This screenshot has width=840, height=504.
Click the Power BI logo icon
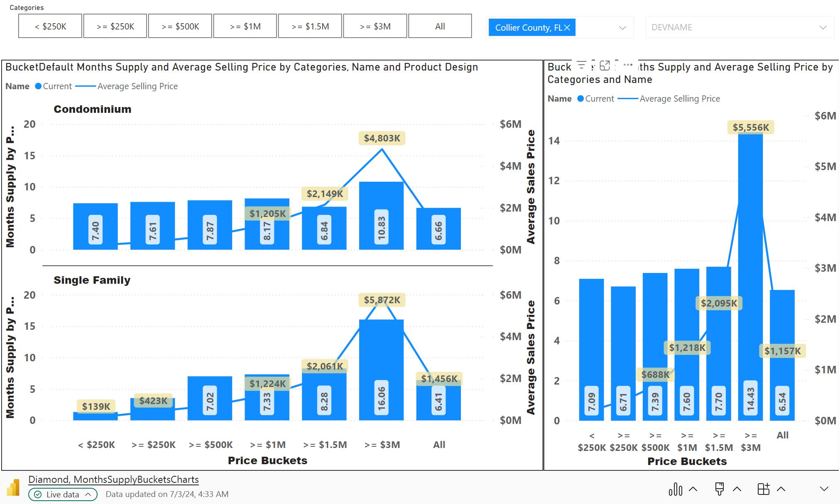point(13,487)
